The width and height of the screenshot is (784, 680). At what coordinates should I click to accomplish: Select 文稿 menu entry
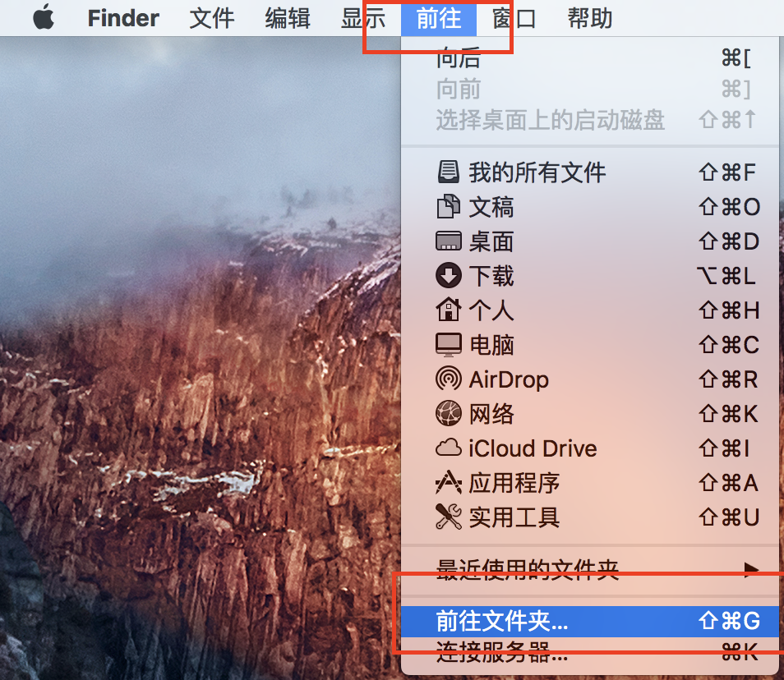(590, 206)
